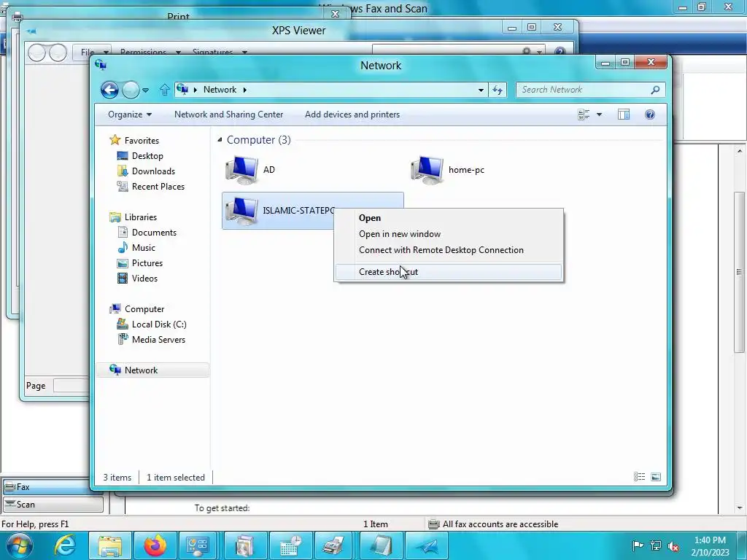Select Scan pane in Fax and Scan

53,505
